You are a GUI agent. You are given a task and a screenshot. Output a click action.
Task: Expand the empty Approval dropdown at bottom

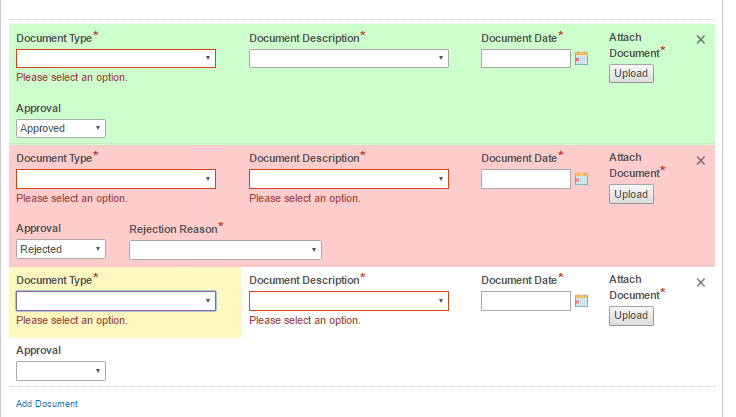coord(61,371)
